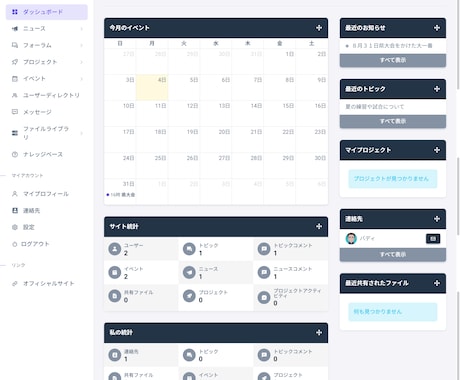Expand the イベント submenu chevron
Viewport: 460px width, 380px height.
(x=82, y=79)
